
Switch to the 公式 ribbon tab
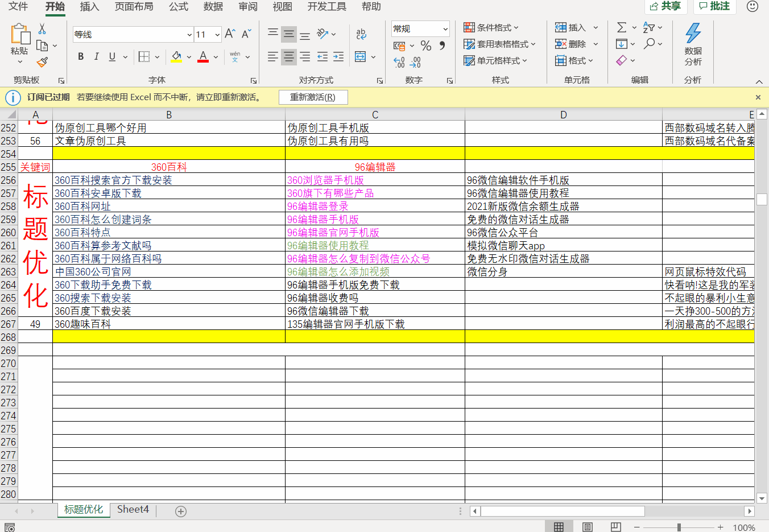click(178, 6)
